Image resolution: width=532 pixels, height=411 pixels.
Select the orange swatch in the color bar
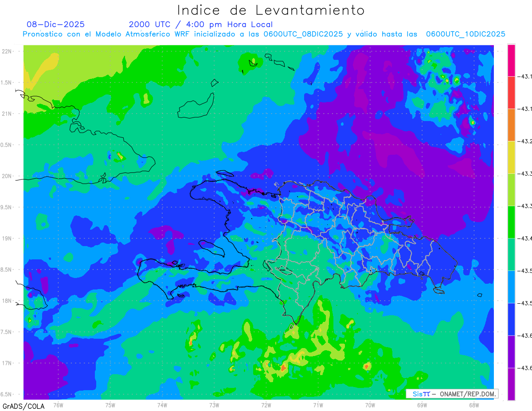click(x=511, y=125)
